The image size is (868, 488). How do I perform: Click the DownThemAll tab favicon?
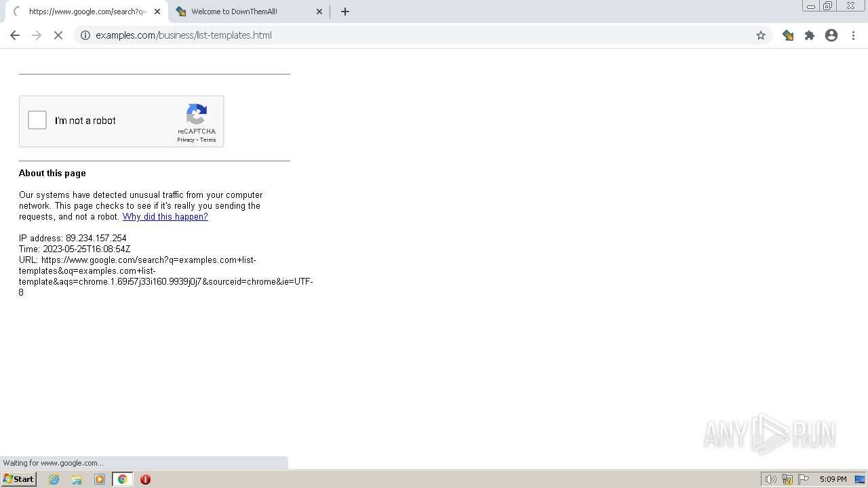(x=181, y=12)
